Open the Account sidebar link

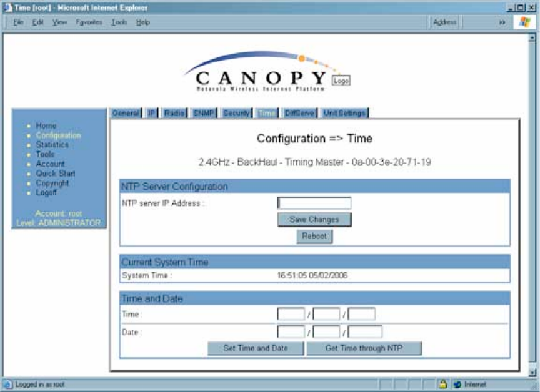pos(50,164)
